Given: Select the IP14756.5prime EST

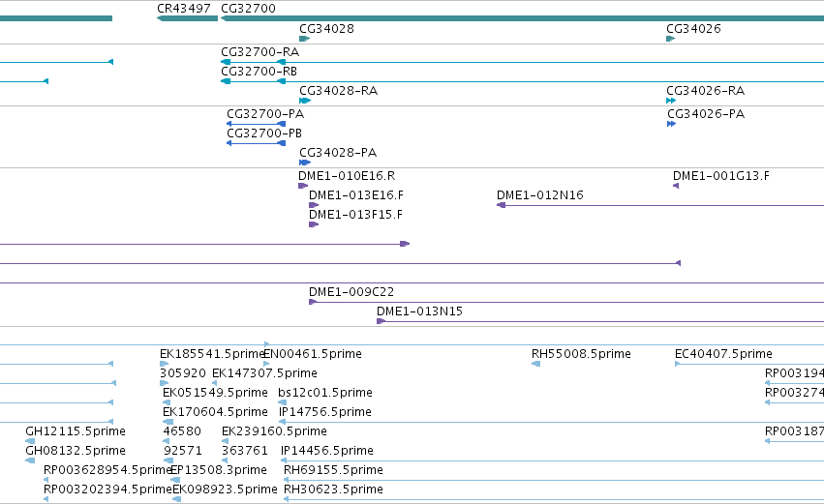Looking at the screenshot, I should [x=551, y=422].
